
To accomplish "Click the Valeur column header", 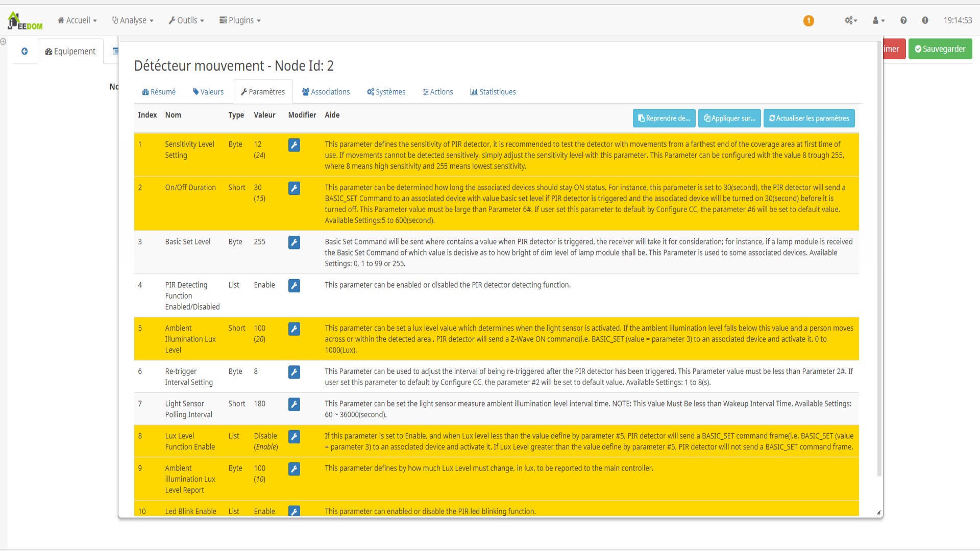I will [x=264, y=115].
